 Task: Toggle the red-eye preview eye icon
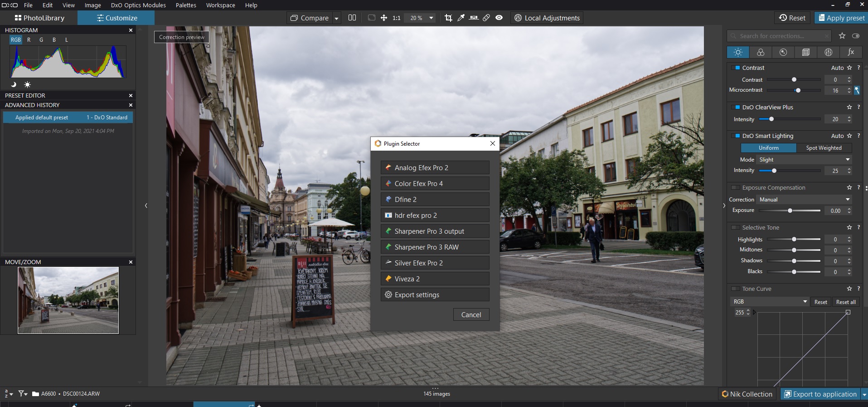pyautogui.click(x=499, y=18)
